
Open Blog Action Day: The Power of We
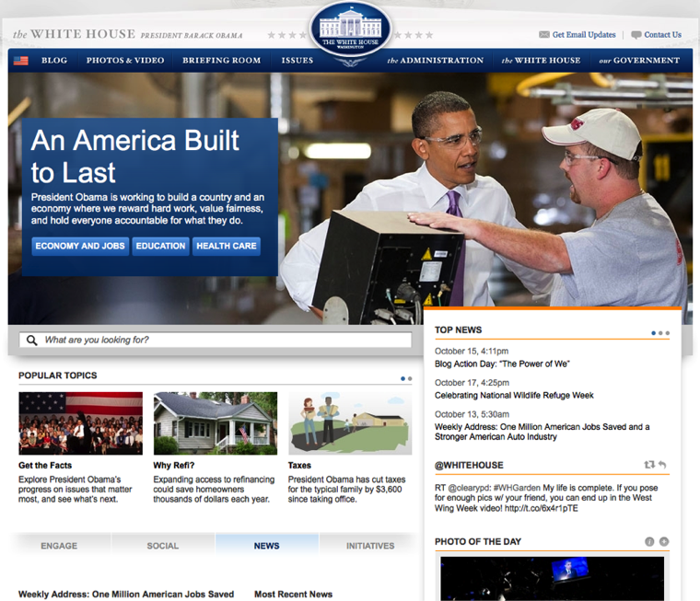coord(502,364)
